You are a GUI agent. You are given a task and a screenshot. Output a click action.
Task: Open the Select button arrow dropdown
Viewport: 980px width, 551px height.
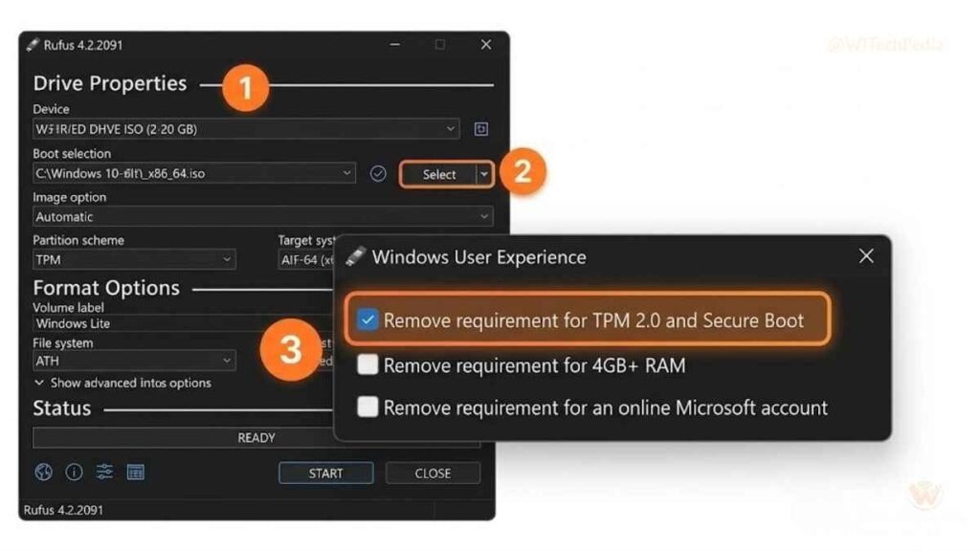[483, 174]
